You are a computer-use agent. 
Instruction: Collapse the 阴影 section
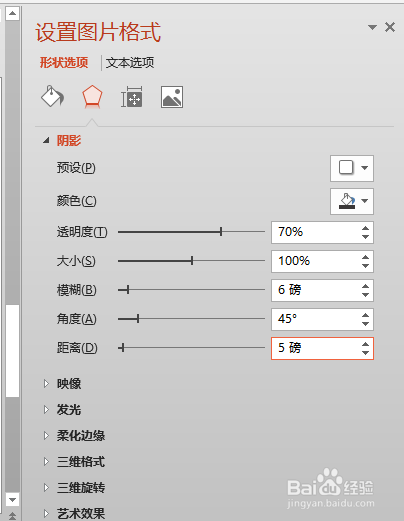tap(46, 141)
